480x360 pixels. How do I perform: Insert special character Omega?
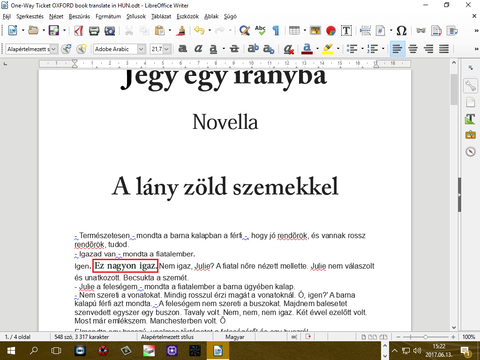coord(401,31)
